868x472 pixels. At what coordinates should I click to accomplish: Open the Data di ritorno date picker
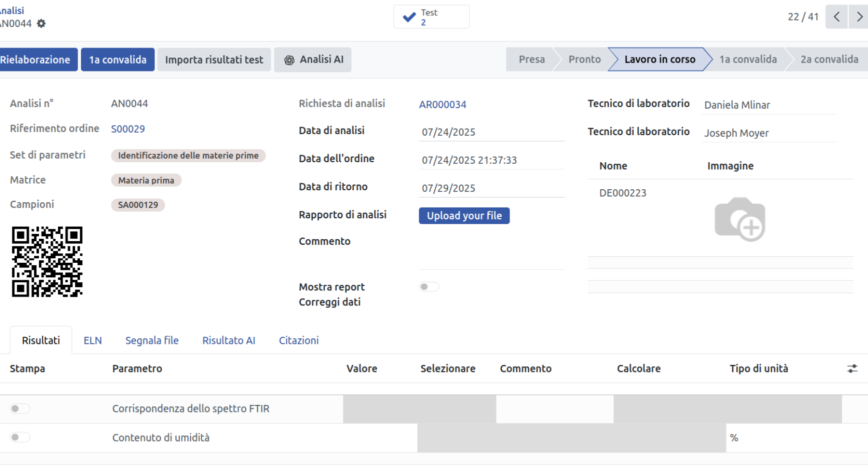pyautogui.click(x=491, y=188)
